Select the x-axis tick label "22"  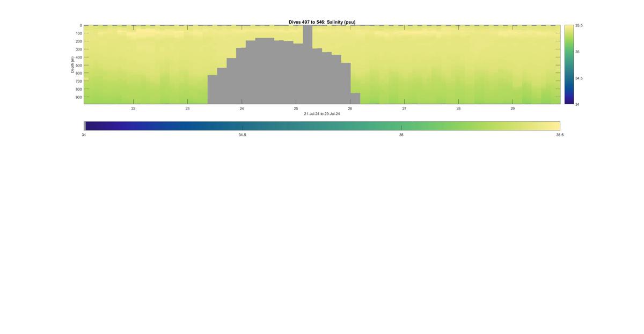133,108
